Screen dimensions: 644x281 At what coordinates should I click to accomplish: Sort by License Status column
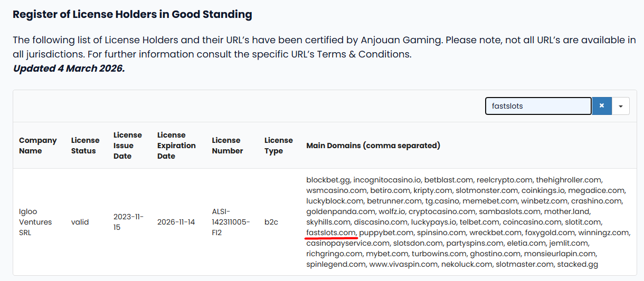[86, 146]
